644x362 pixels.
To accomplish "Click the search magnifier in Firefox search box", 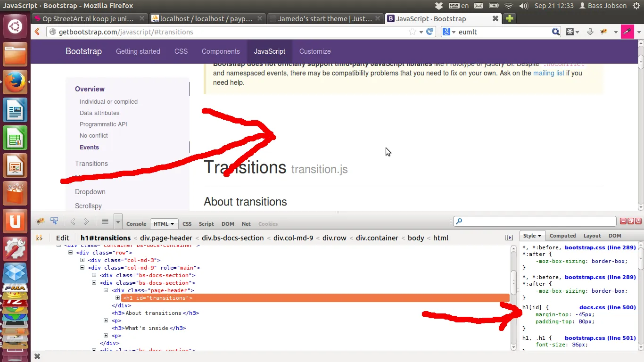I will pyautogui.click(x=556, y=32).
